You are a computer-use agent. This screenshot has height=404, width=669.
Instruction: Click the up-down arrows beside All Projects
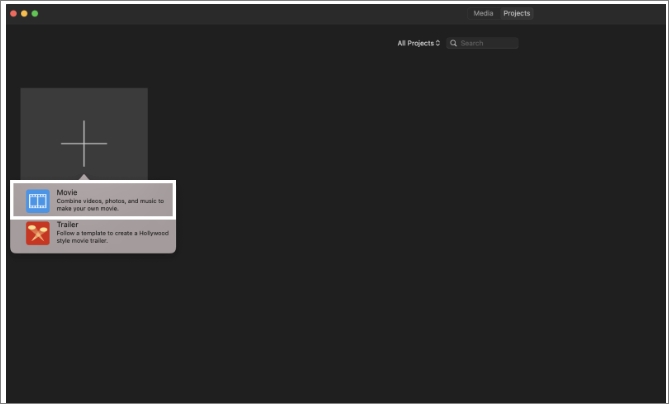click(438, 44)
